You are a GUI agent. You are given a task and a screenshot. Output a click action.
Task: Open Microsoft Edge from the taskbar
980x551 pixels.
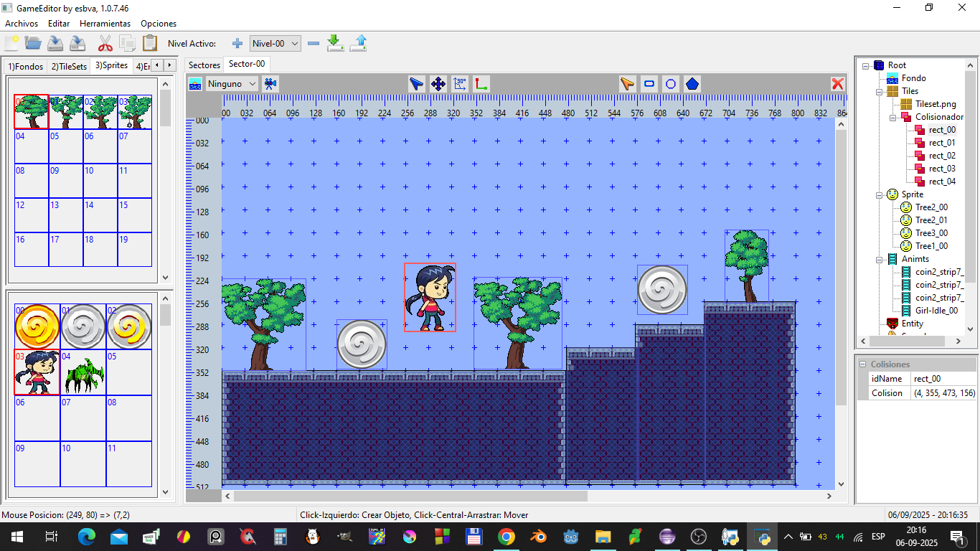tap(86, 537)
